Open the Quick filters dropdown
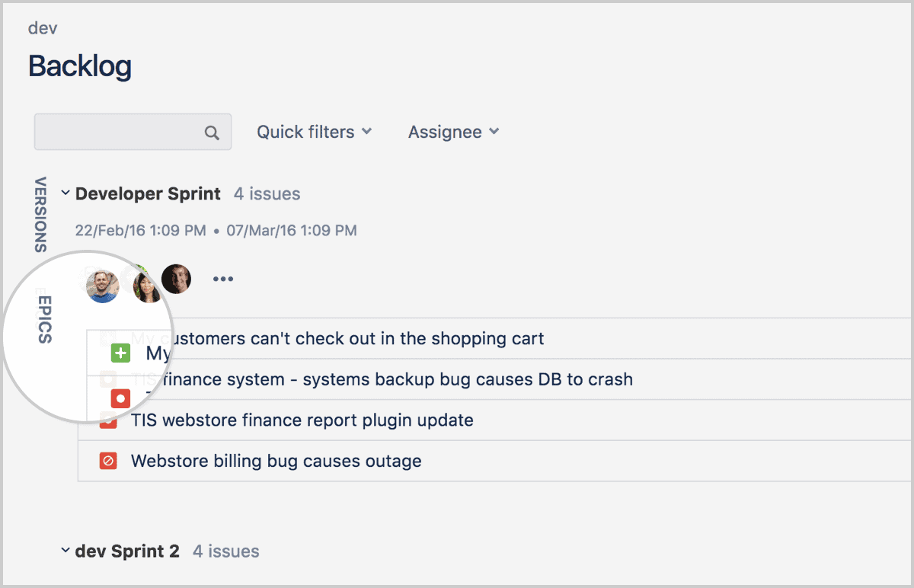 (314, 132)
